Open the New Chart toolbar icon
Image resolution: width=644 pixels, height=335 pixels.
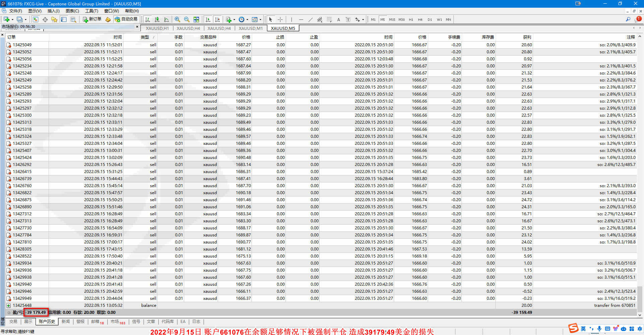(6, 19)
